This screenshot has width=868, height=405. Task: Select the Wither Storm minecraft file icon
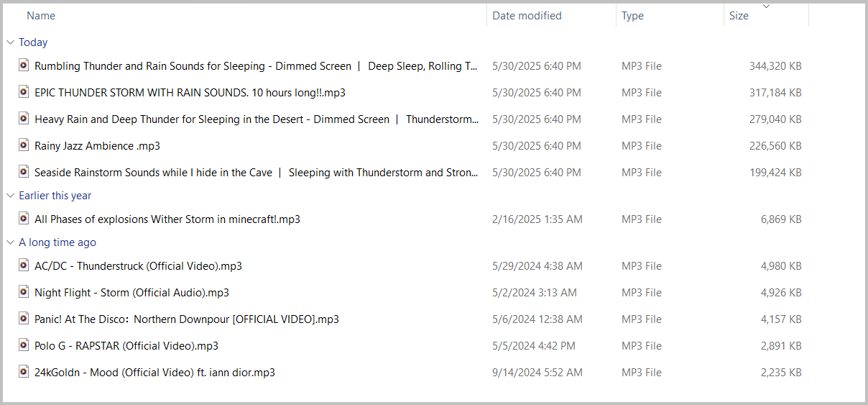click(24, 219)
